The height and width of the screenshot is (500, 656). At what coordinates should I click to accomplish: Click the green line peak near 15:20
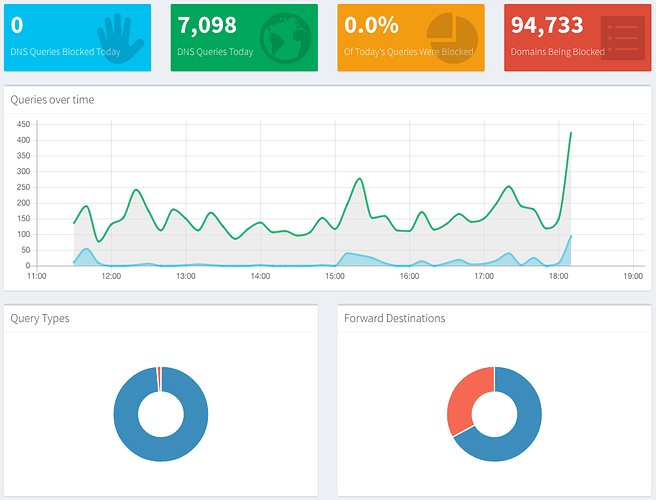click(x=359, y=179)
